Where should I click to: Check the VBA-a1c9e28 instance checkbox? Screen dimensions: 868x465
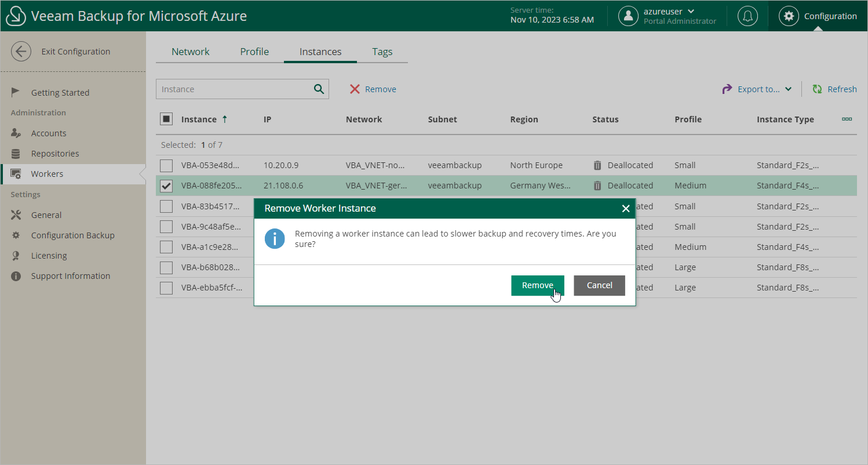pyautogui.click(x=166, y=247)
